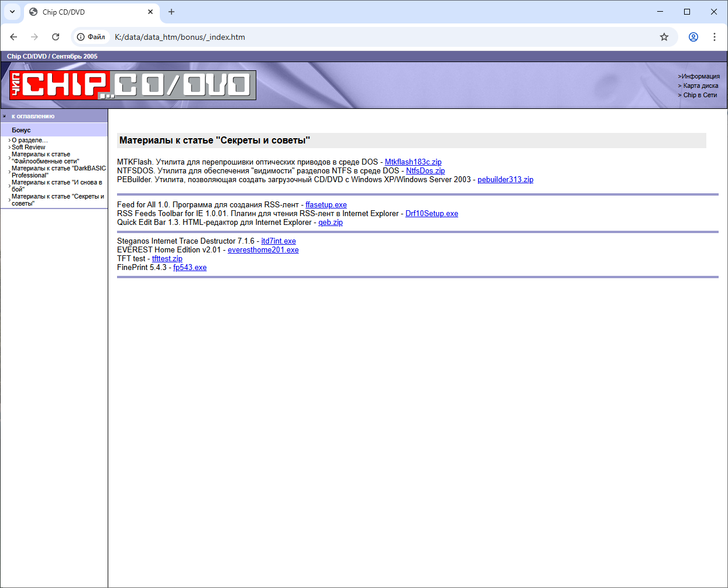
Task: Click the "Chip CD/DVD / Сентябрь 2005" title
Action: [x=52, y=56]
